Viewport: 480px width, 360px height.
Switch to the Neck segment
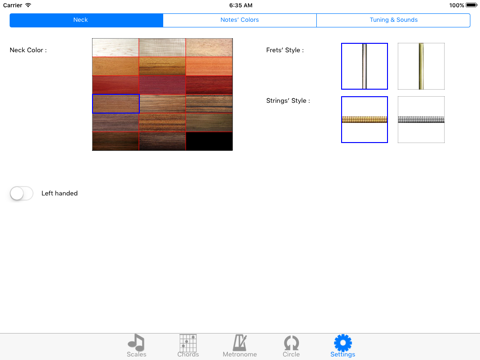point(86,20)
